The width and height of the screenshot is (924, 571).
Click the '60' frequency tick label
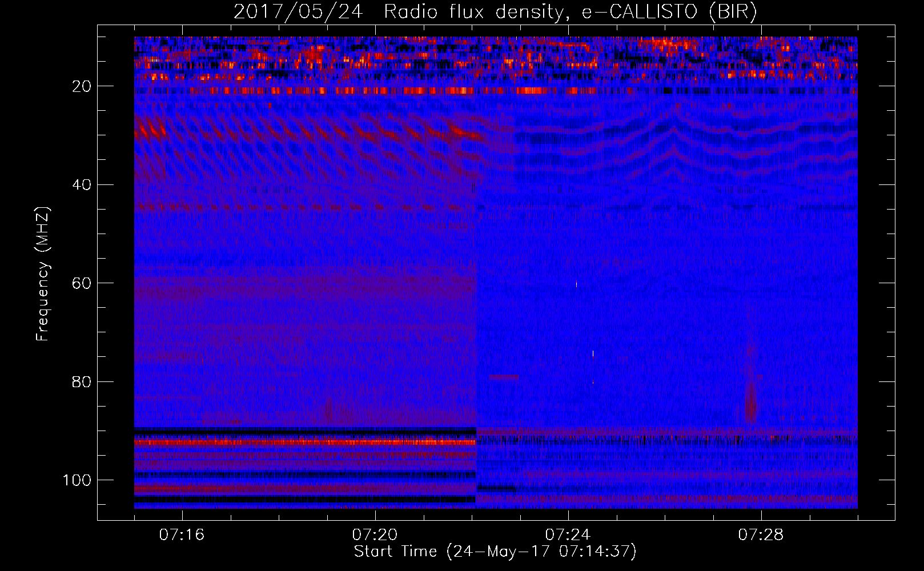point(82,283)
